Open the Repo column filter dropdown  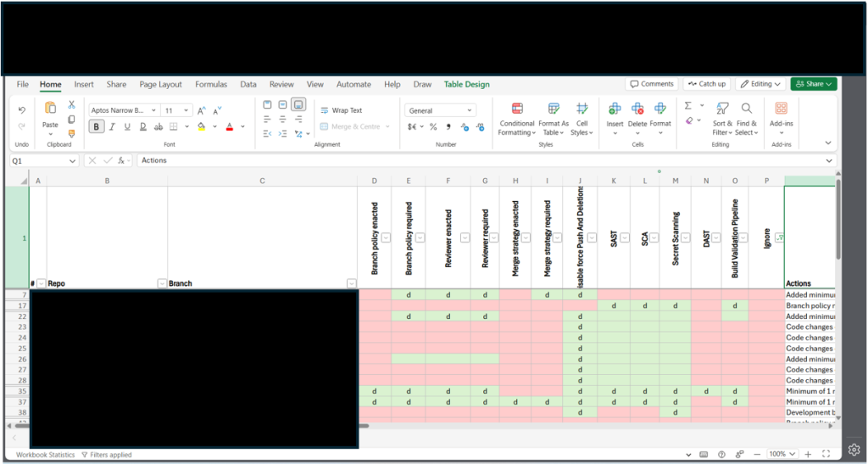point(162,283)
